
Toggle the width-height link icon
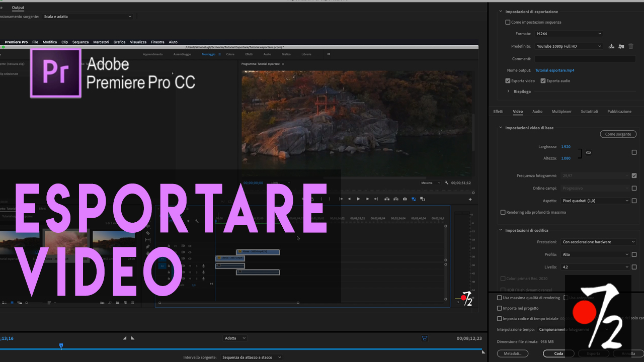(588, 152)
